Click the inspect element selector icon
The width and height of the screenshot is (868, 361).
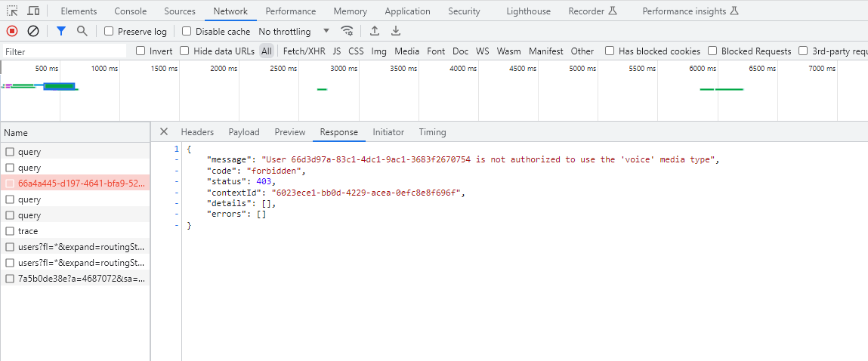[x=13, y=11]
